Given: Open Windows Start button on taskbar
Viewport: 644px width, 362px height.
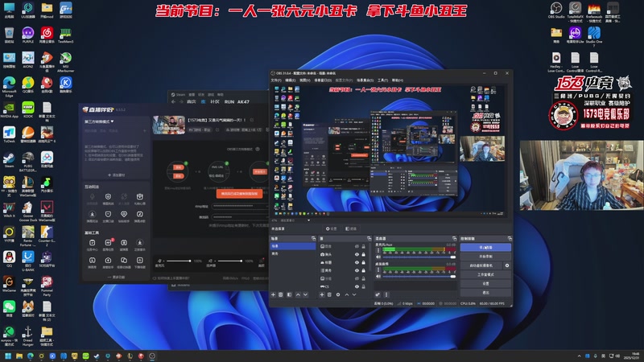Looking at the screenshot, I should 8,356.
